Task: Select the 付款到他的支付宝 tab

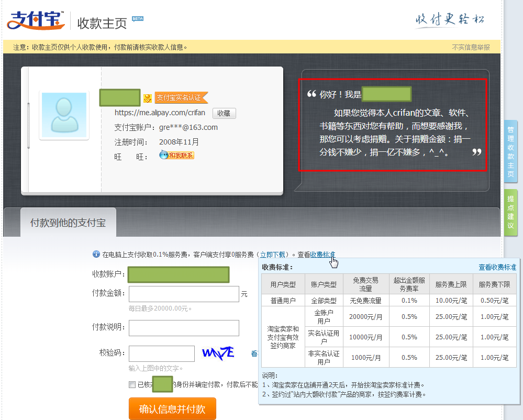Action: tap(69, 223)
